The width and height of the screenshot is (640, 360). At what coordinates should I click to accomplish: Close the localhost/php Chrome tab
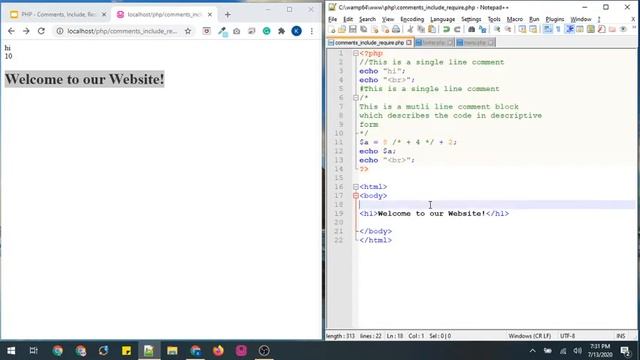210,14
